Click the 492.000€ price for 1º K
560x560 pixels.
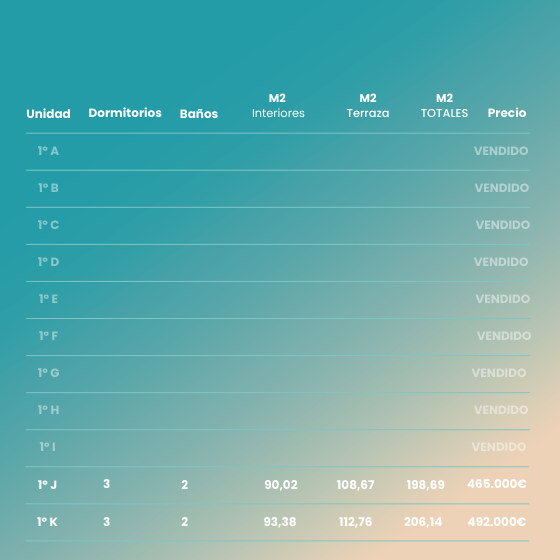pos(497,522)
